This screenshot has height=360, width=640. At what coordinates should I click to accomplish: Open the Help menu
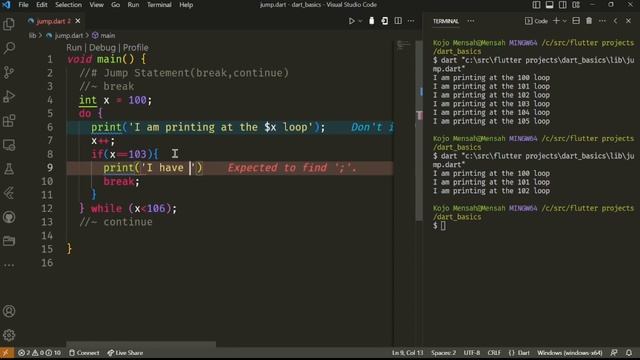pyautogui.click(x=186, y=5)
